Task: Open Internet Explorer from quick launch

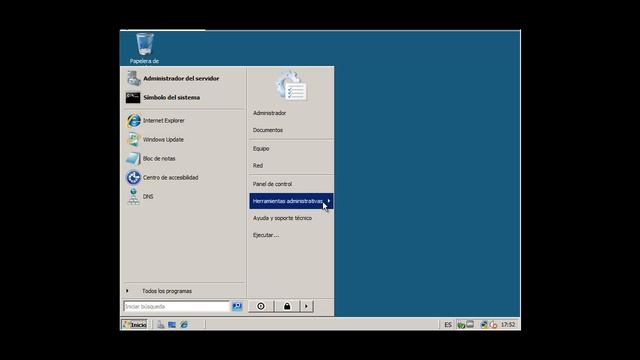Action: (184, 325)
